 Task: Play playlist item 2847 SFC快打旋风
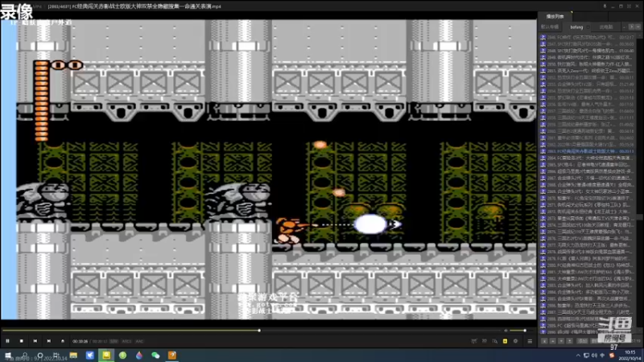pos(588,44)
